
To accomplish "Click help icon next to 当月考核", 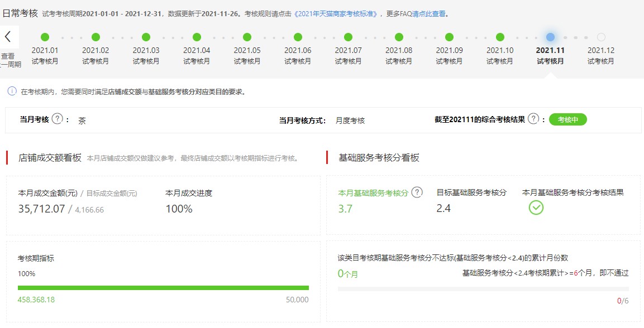I will (x=57, y=119).
